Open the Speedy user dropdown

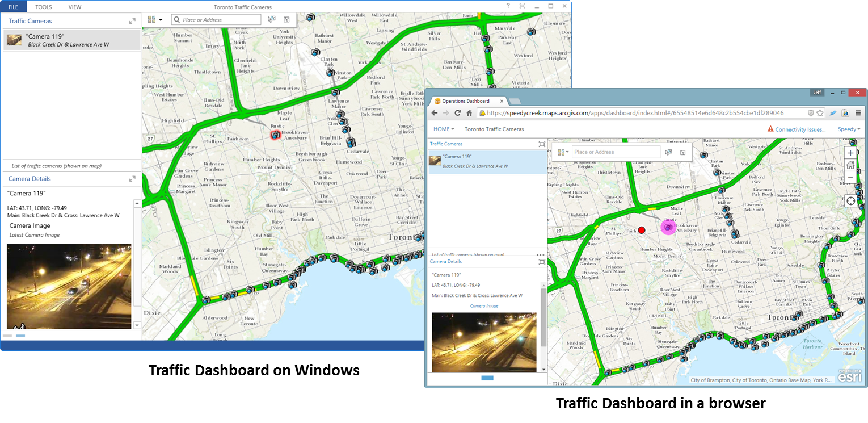pos(849,129)
